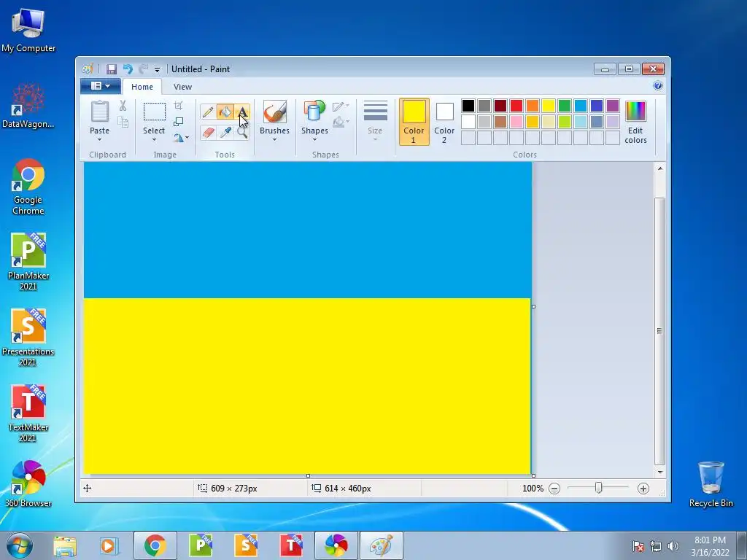747x560 pixels.
Task: Select the Magnifier tool
Action: [242, 132]
